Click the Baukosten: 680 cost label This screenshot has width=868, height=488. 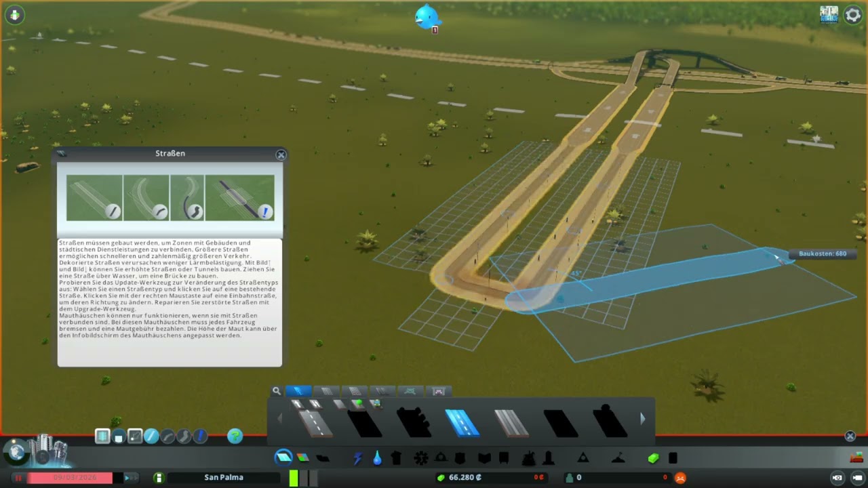pos(822,254)
